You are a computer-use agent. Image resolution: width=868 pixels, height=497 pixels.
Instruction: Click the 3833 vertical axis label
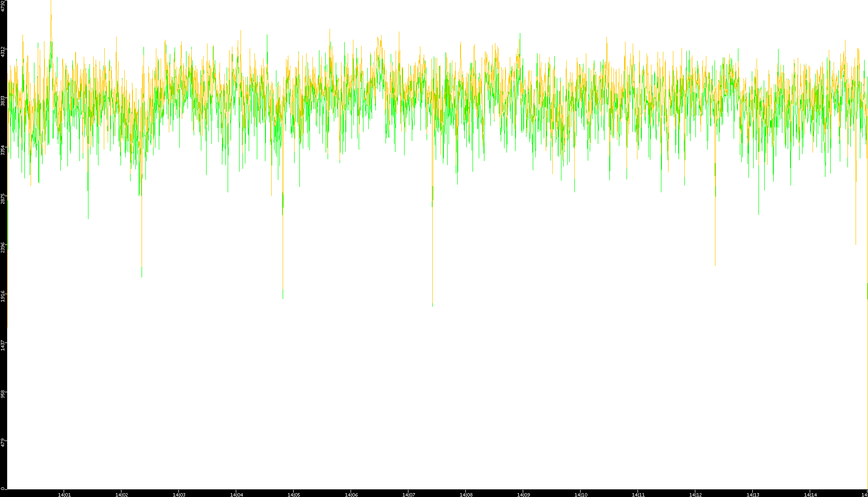pos(3,100)
